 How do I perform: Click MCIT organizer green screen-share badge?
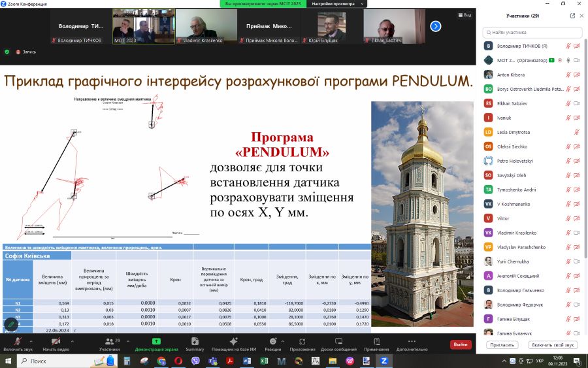click(551, 60)
